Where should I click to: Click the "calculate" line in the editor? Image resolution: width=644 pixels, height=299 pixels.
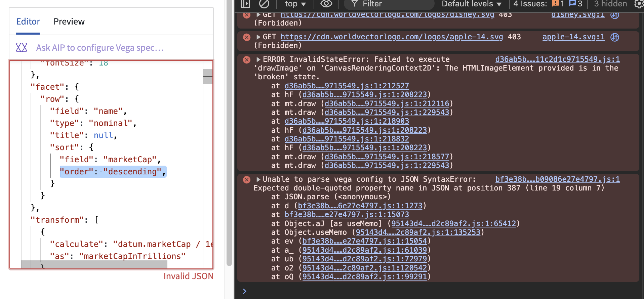tap(131, 244)
